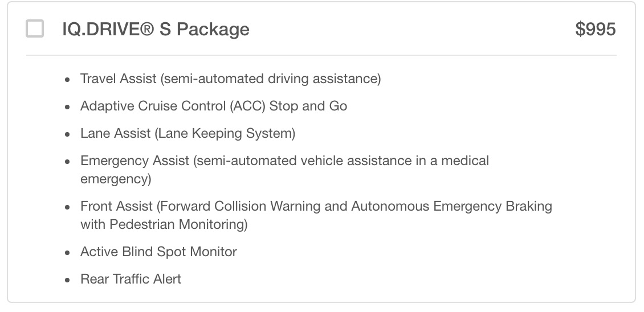Click the "with Pedestrian Monitoring)" text line
The width and height of the screenshot is (644, 312).
point(164,224)
